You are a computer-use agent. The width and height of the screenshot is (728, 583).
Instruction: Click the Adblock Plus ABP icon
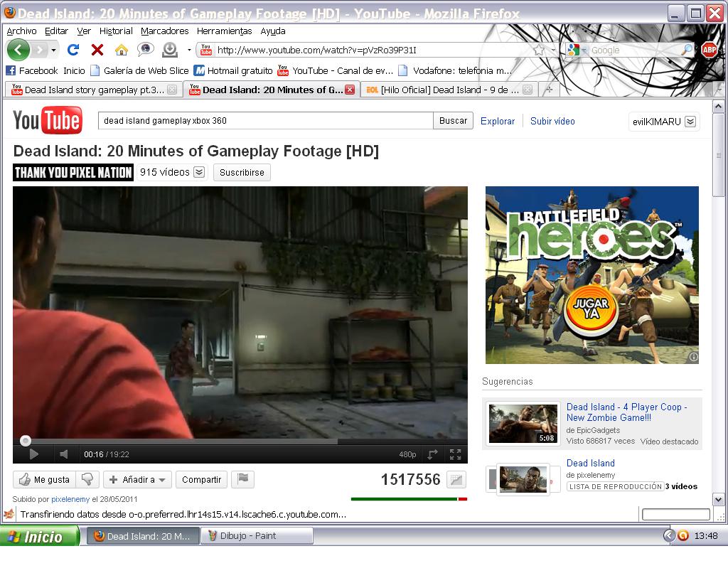[x=709, y=50]
